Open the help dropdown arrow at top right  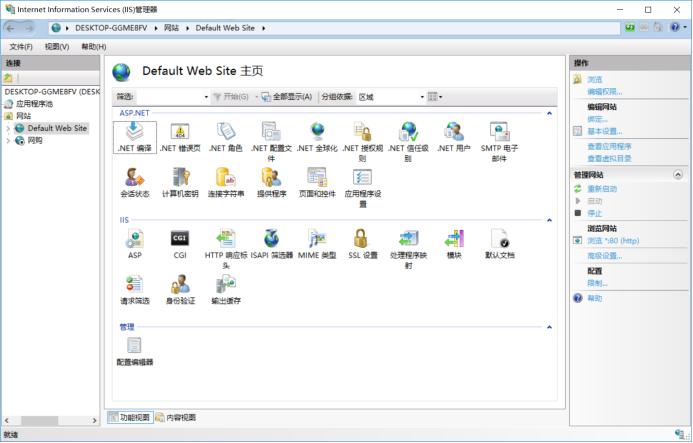[685, 28]
